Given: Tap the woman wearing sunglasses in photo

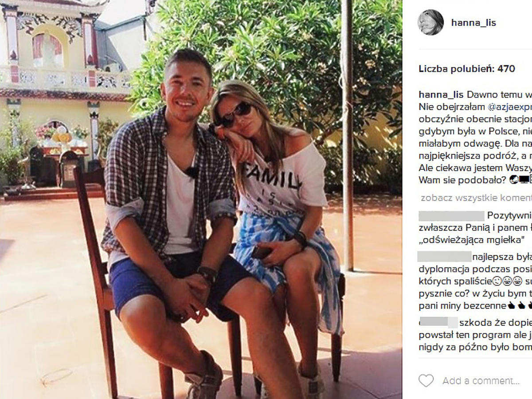Looking at the screenshot, I should (x=279, y=213).
